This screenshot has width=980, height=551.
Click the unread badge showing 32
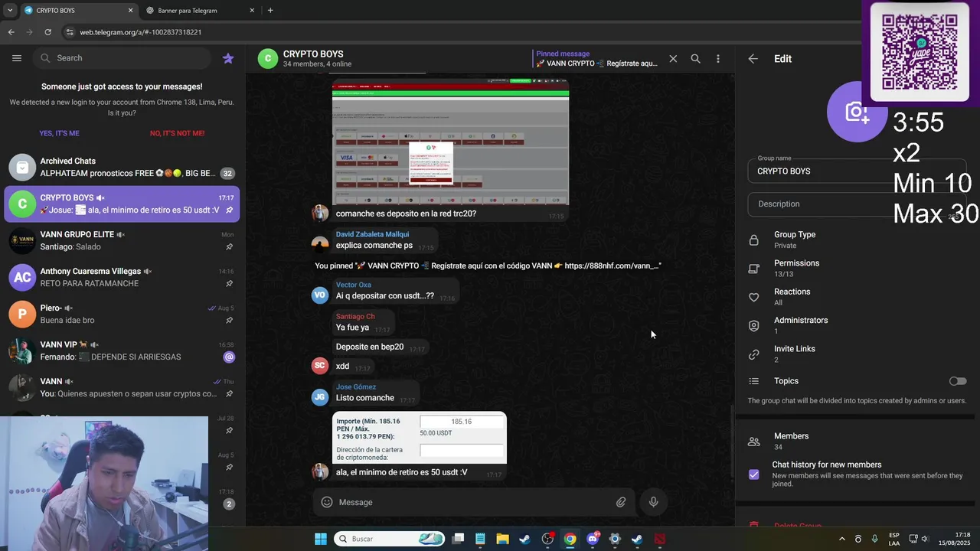tap(227, 174)
